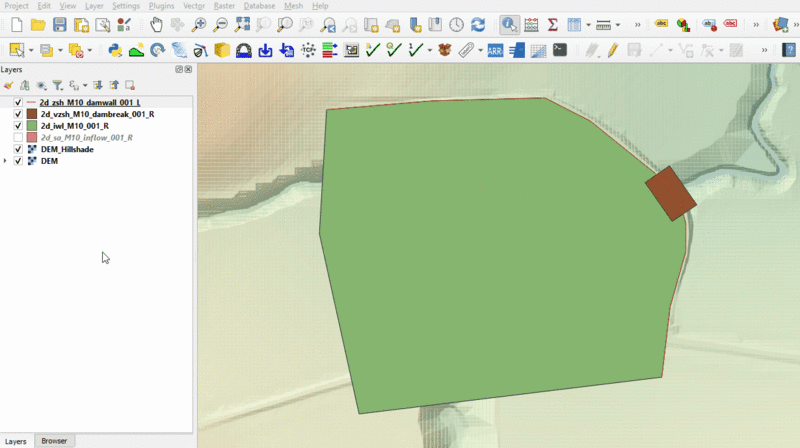The height and width of the screenshot is (448, 800).
Task: Click the Save Project disk icon
Action: [60, 24]
